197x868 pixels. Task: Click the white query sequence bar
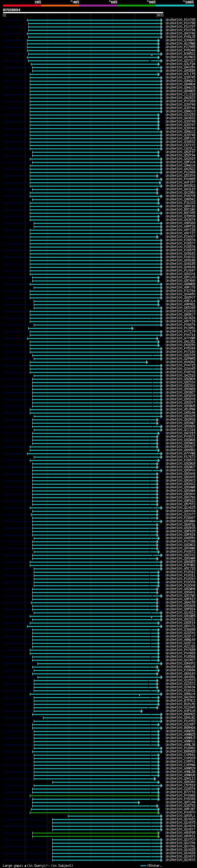click(x=83, y=13)
